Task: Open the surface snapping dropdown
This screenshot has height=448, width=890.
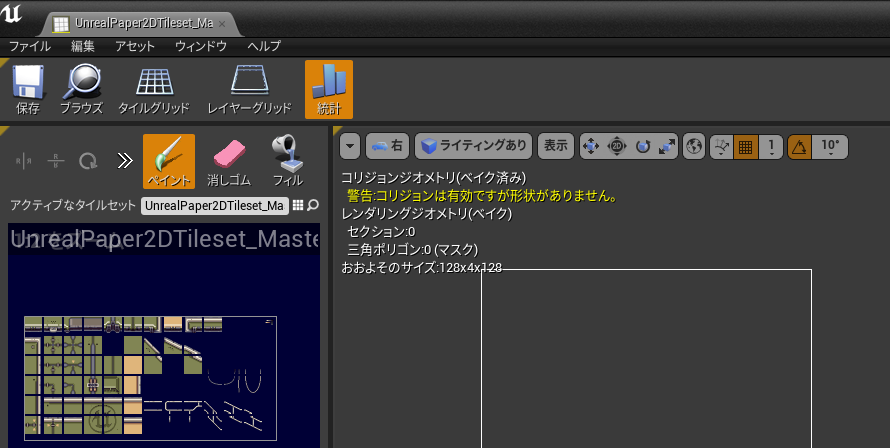Action: click(x=721, y=146)
